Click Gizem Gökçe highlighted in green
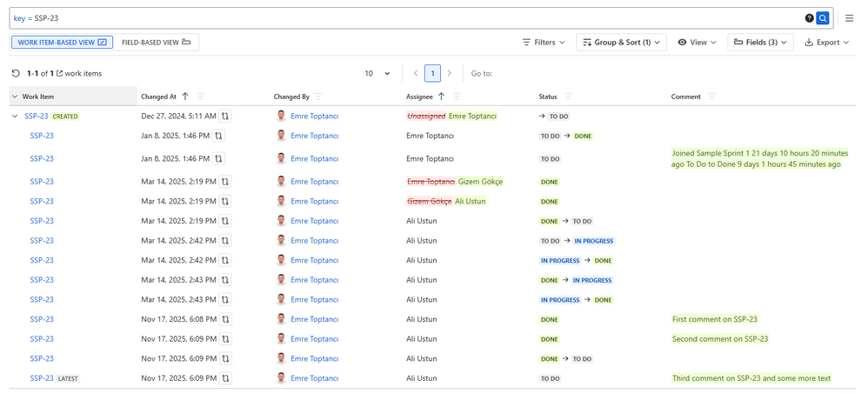 pyautogui.click(x=480, y=182)
